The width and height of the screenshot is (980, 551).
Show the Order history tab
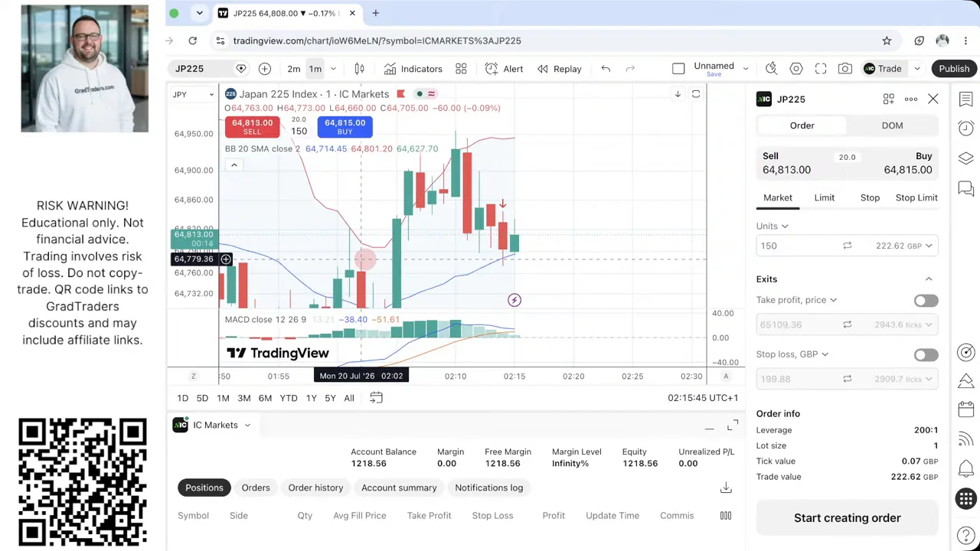point(315,487)
